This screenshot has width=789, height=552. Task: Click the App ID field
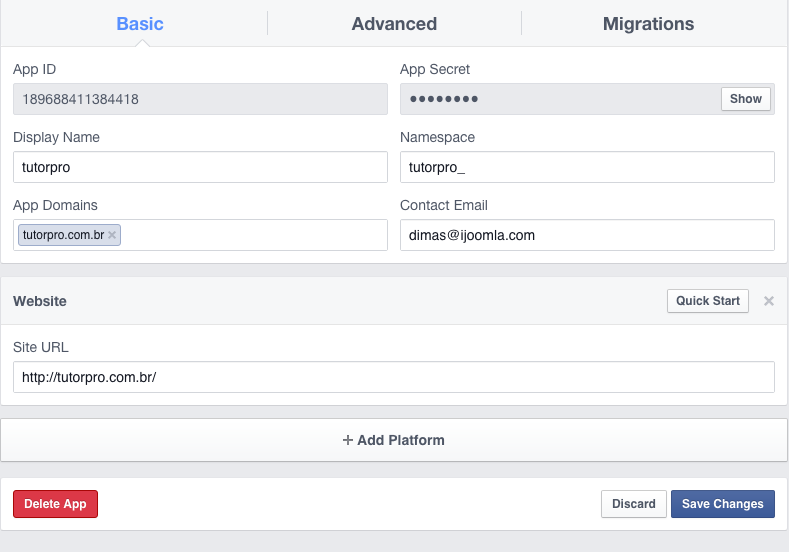tap(200, 99)
